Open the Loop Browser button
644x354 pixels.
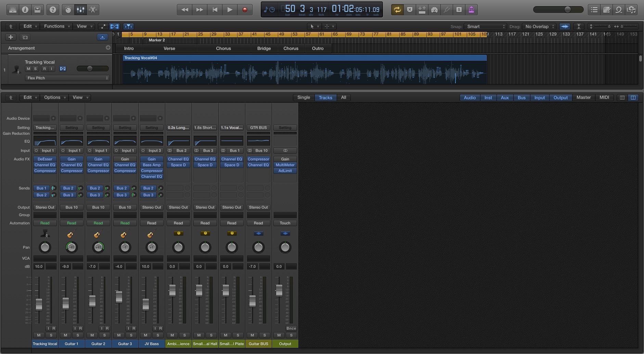(x=619, y=10)
